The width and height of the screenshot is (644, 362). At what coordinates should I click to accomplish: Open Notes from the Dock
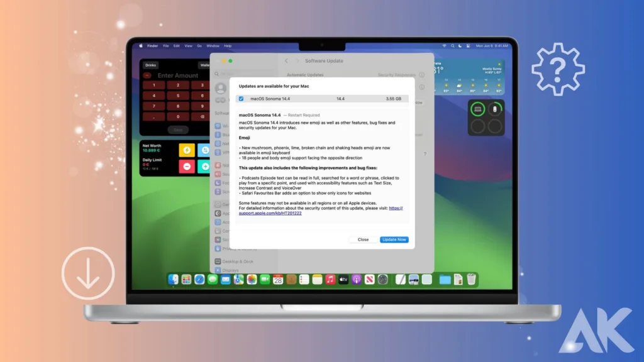coord(318,280)
